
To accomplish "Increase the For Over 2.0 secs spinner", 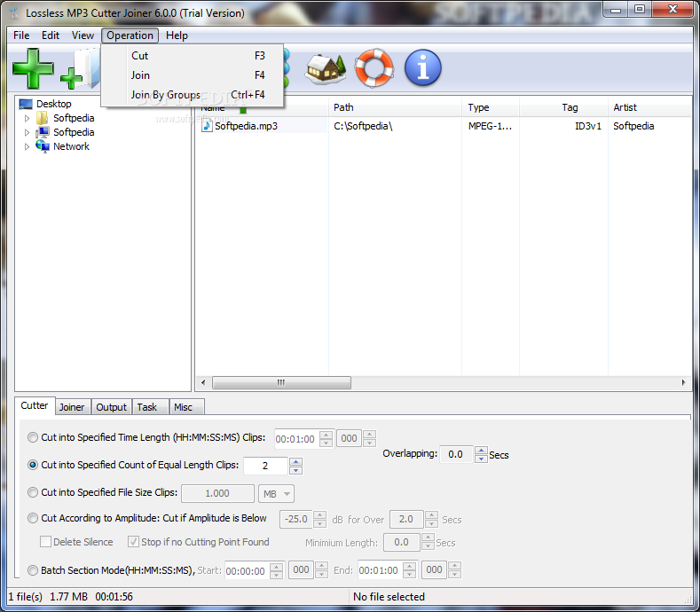I will [x=431, y=515].
